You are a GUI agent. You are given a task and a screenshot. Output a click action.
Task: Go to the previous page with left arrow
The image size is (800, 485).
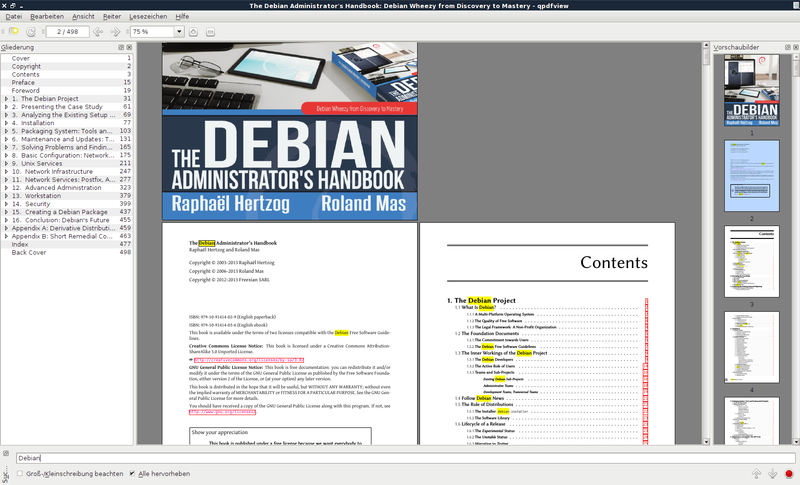point(98,32)
